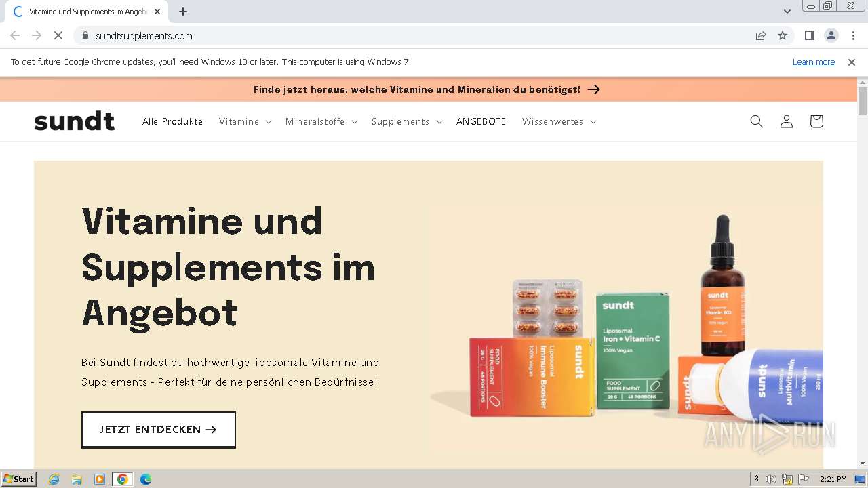Open the site search magnifier icon

757,121
